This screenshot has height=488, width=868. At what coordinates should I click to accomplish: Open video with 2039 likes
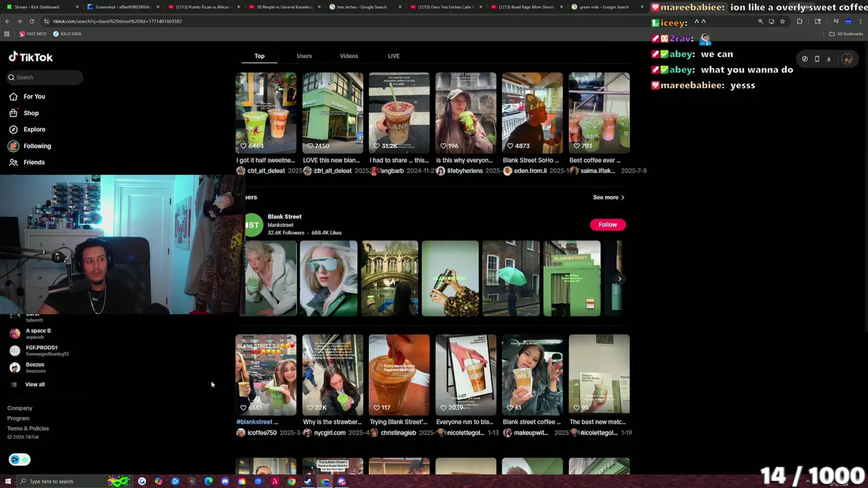tap(465, 374)
